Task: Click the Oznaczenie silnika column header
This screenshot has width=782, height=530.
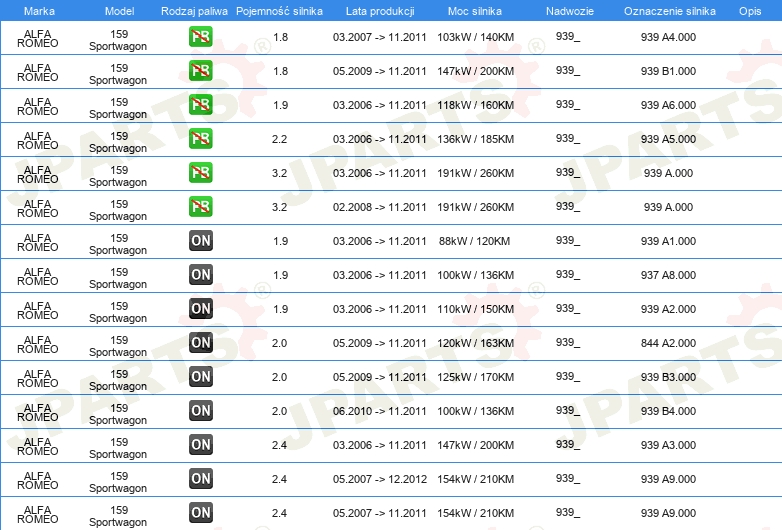Action: (670, 11)
